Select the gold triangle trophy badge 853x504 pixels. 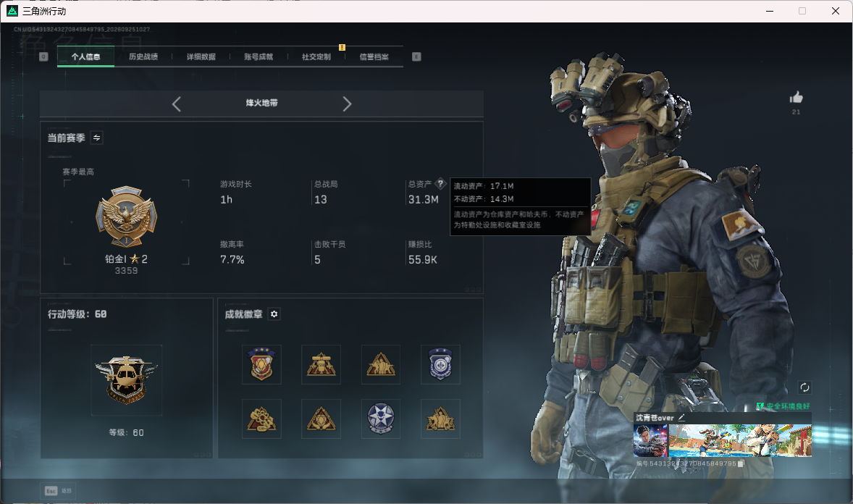point(321,364)
